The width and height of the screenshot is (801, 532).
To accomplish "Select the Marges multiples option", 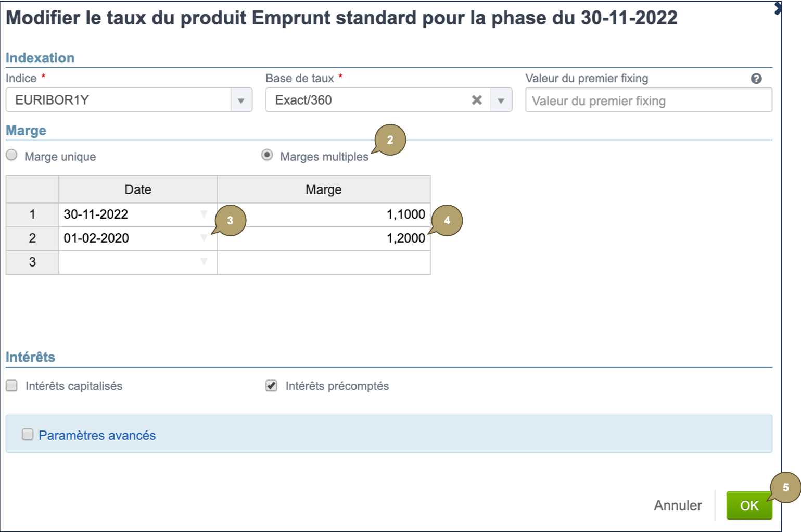I will pos(267,155).
